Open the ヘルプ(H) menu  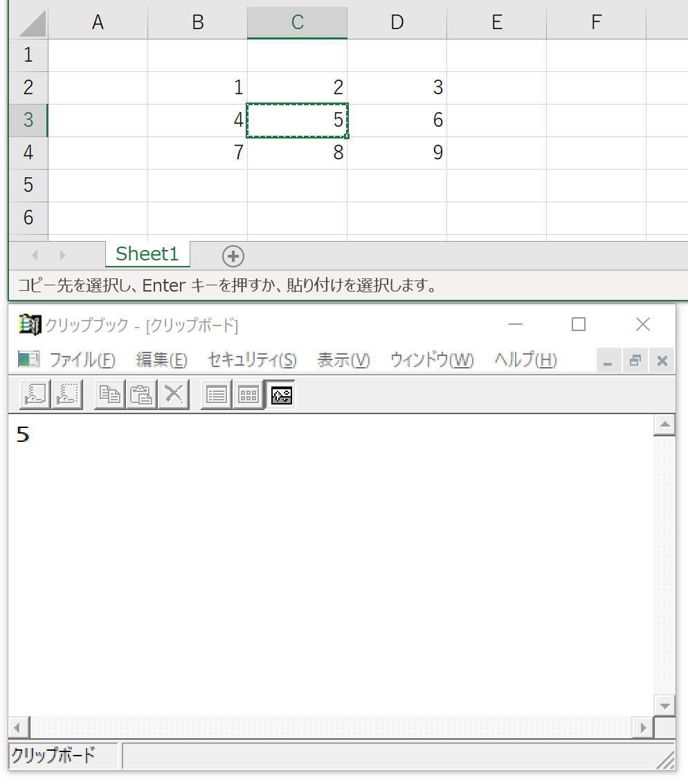click(x=525, y=360)
